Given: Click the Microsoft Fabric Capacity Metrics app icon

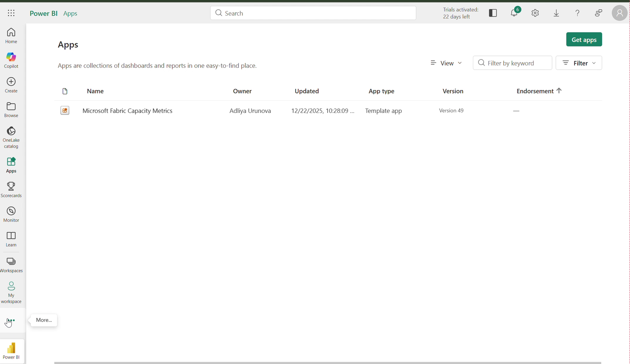Looking at the screenshot, I should coord(65,111).
